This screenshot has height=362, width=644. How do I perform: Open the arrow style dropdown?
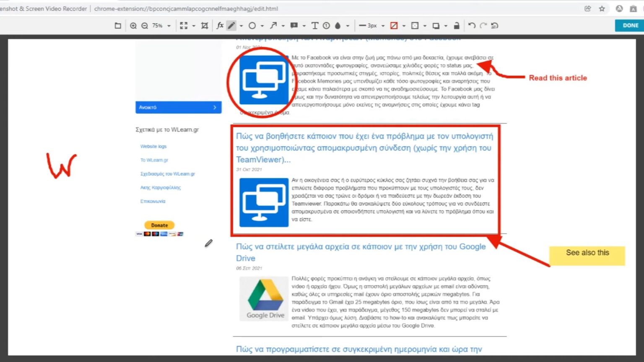point(283,26)
